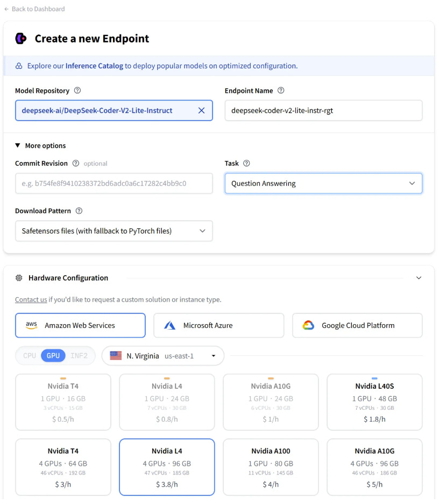Screen dimensions: 439x504
Task: Open the Commit Revision help icon
Action: (76, 163)
